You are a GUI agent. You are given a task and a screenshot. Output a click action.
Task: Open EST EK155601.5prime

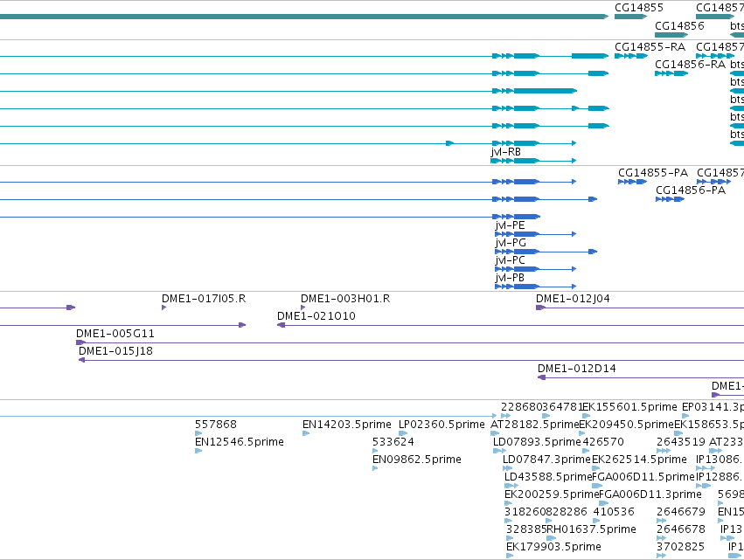pos(629,407)
